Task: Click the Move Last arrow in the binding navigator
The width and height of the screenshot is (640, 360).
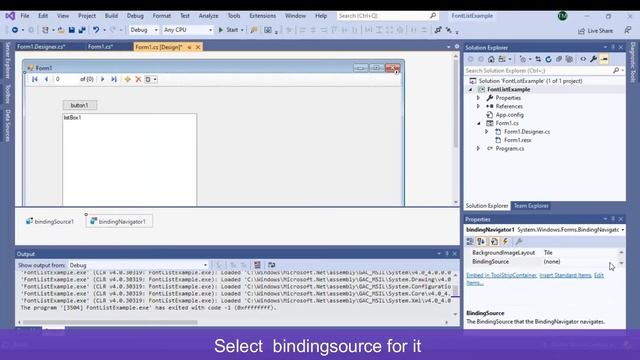Action: (x=114, y=79)
